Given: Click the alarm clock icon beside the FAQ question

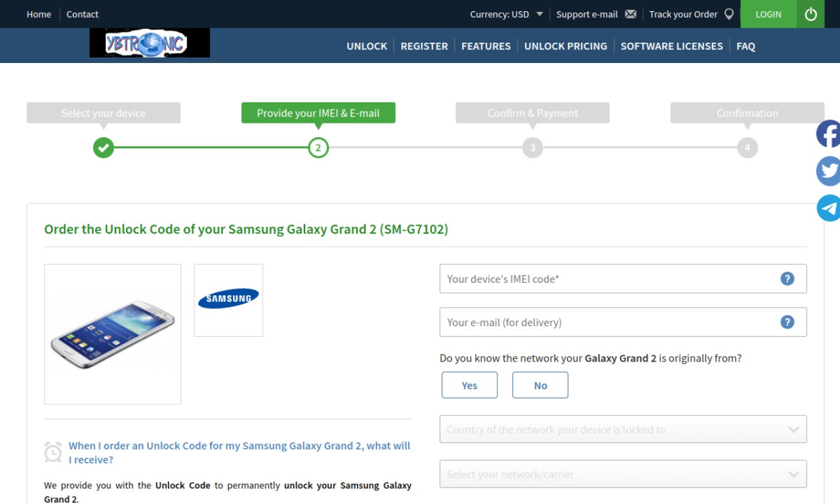Looking at the screenshot, I should click(53, 452).
